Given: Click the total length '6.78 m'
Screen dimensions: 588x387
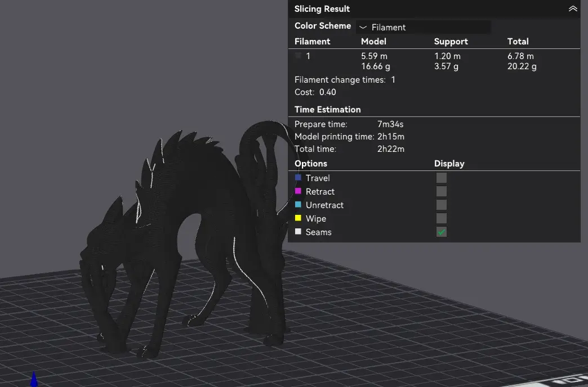Looking at the screenshot, I should tap(520, 56).
